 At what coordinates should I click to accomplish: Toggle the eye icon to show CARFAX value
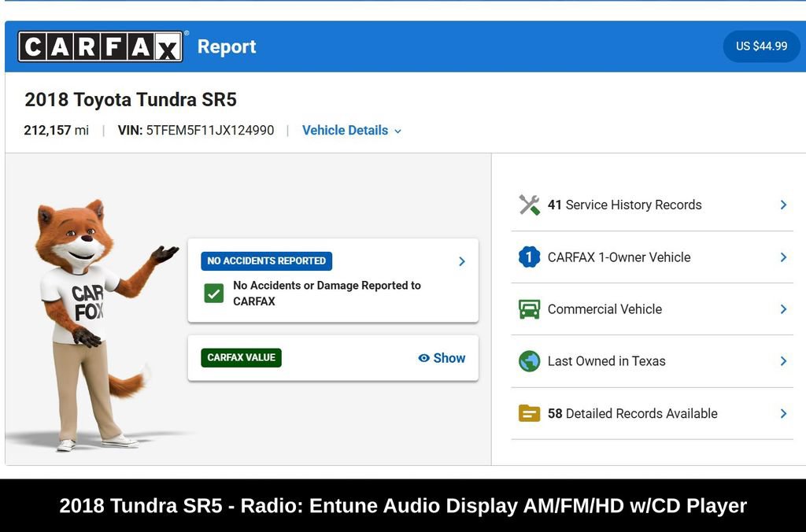coord(423,358)
